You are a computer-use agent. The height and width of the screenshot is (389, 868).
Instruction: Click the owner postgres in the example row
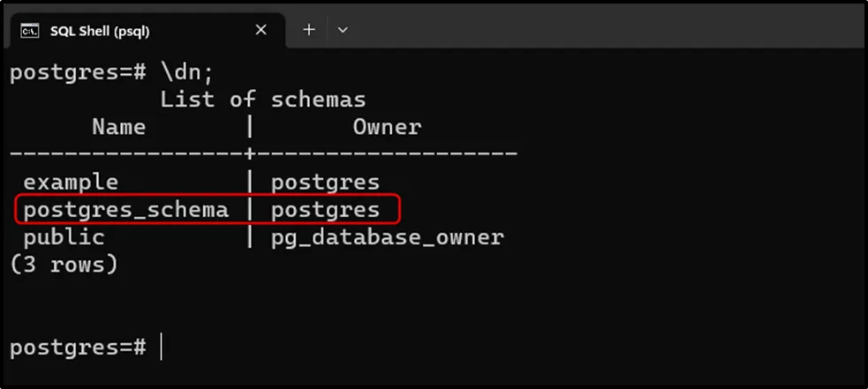(x=325, y=183)
